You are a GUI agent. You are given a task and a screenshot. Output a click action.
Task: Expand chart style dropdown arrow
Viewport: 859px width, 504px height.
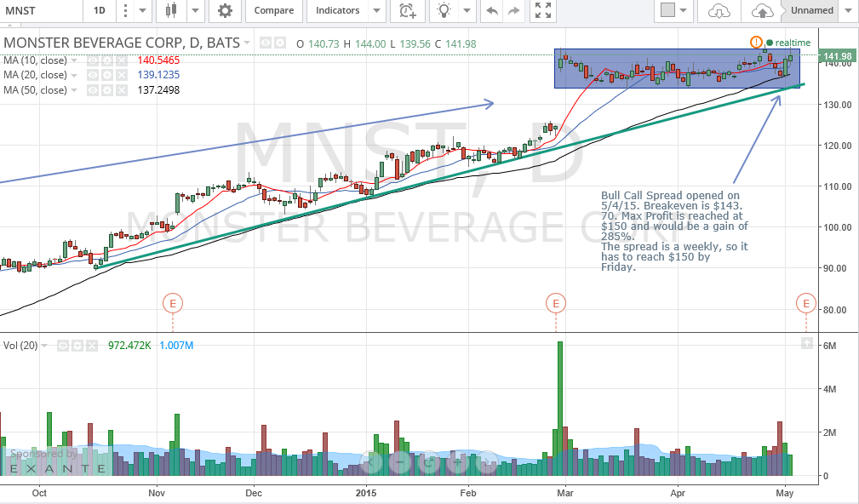(195, 10)
